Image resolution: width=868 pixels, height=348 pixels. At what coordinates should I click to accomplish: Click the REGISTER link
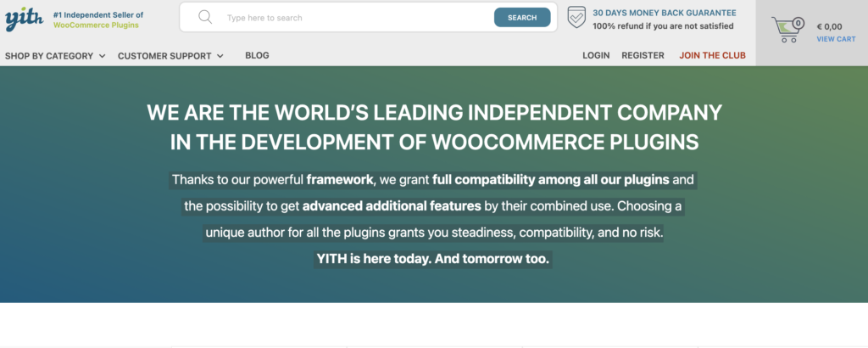[x=643, y=55]
